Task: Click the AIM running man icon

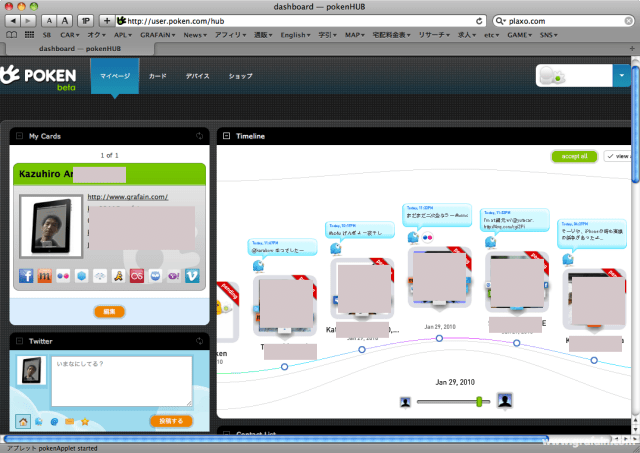Action: pyautogui.click(x=118, y=276)
